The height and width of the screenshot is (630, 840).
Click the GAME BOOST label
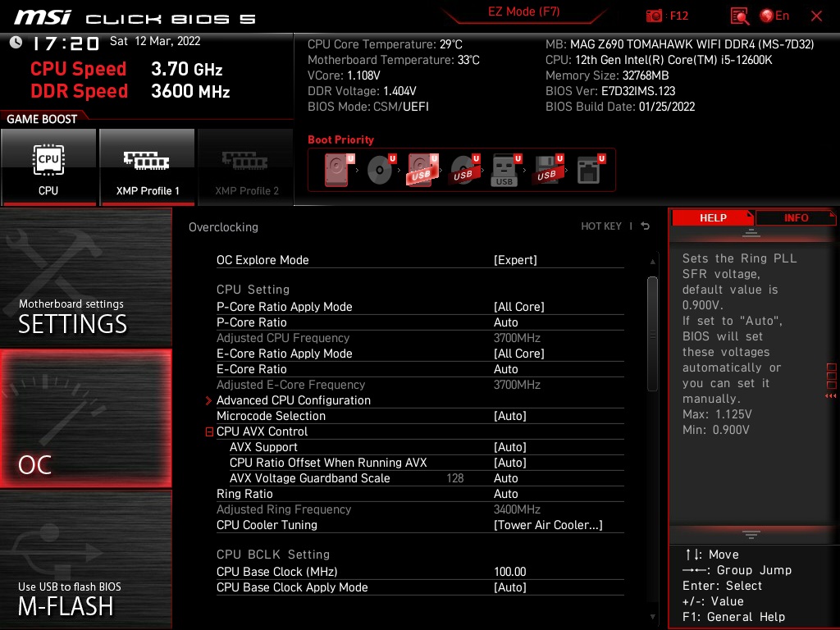click(42, 119)
